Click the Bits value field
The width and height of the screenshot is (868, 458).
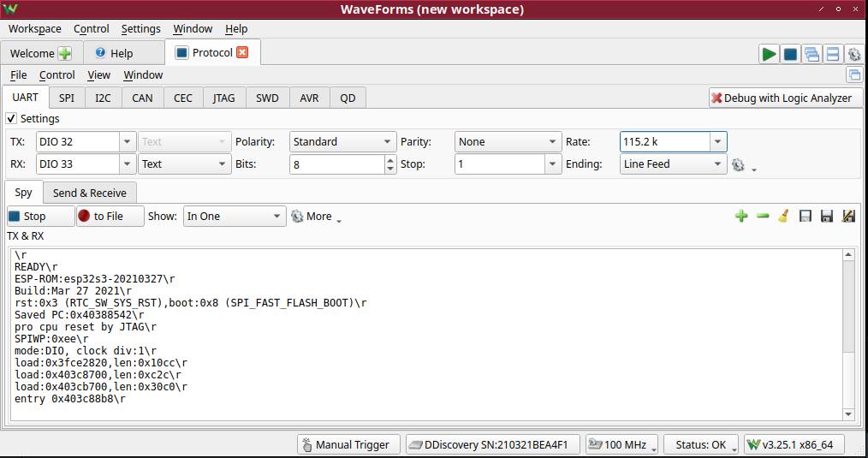click(336, 164)
